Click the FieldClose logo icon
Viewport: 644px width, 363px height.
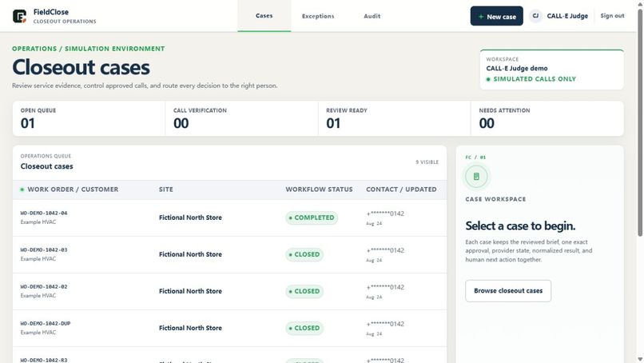click(19, 16)
